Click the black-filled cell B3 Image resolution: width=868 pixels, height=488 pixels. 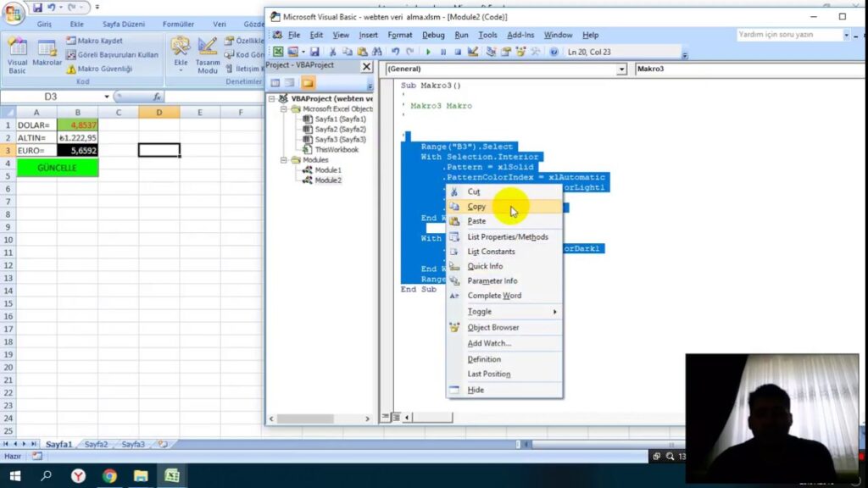78,150
